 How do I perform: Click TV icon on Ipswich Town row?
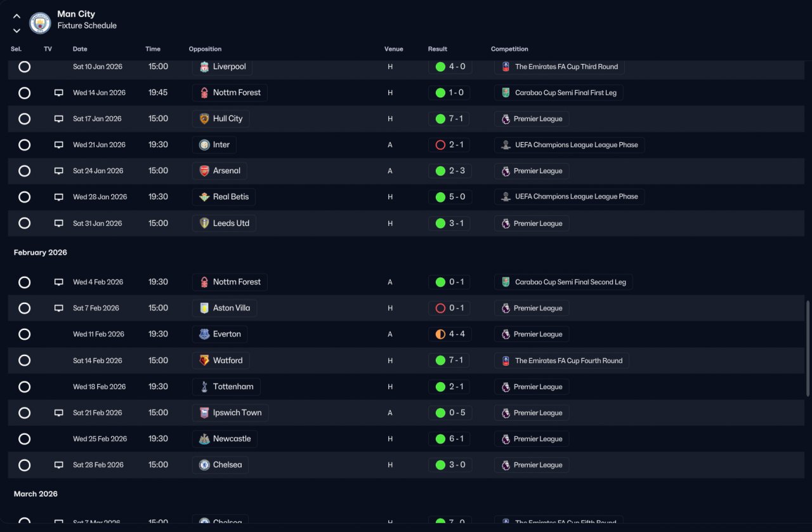pyautogui.click(x=59, y=413)
